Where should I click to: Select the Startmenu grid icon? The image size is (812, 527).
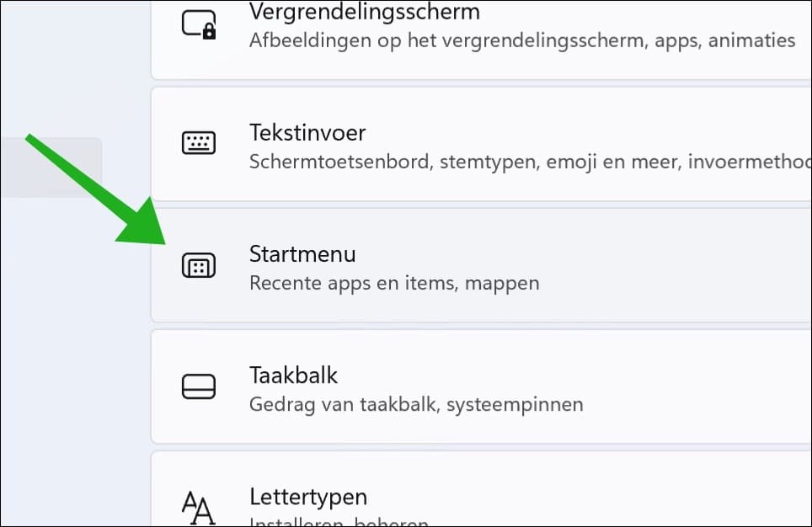(x=199, y=266)
